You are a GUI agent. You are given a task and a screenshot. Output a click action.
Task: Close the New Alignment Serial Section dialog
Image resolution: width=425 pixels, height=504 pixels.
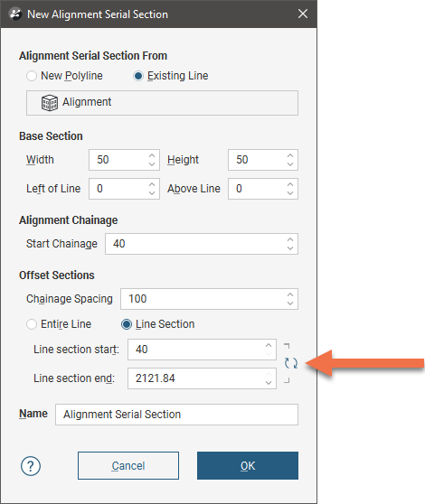click(303, 14)
